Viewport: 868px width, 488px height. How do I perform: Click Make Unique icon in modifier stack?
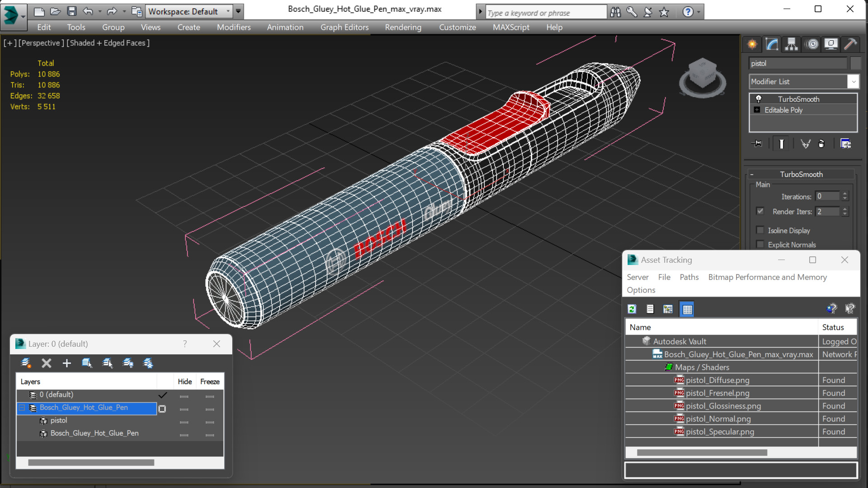click(805, 144)
